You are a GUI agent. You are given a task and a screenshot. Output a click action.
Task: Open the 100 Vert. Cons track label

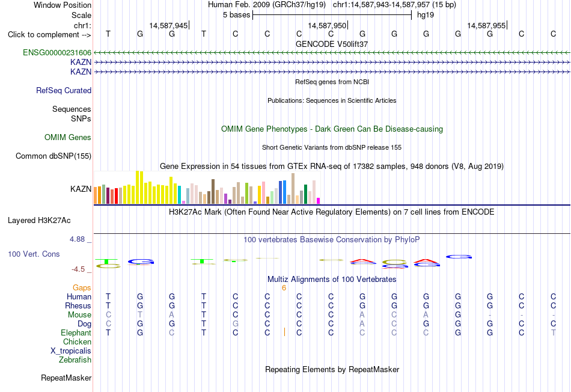pyautogui.click(x=34, y=254)
